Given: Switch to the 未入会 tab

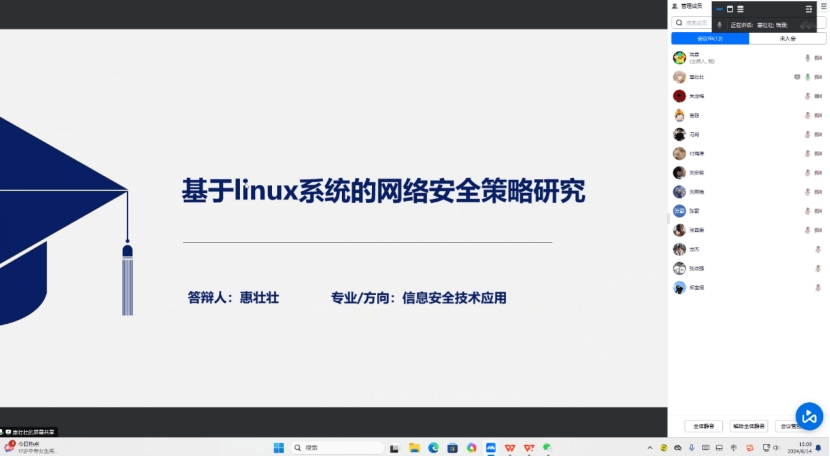Looking at the screenshot, I should pyautogui.click(x=788, y=39).
